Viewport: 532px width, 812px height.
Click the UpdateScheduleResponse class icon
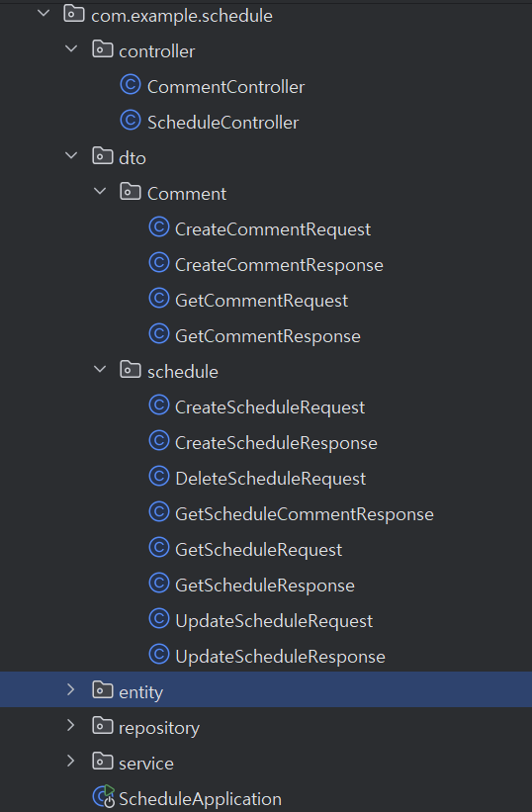(159, 655)
